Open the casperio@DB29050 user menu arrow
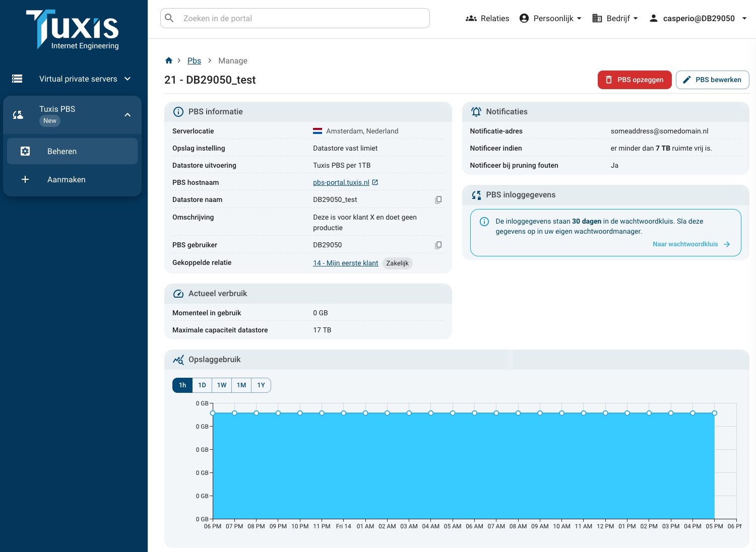Screen dimensions: 756x552 (x=744, y=19)
